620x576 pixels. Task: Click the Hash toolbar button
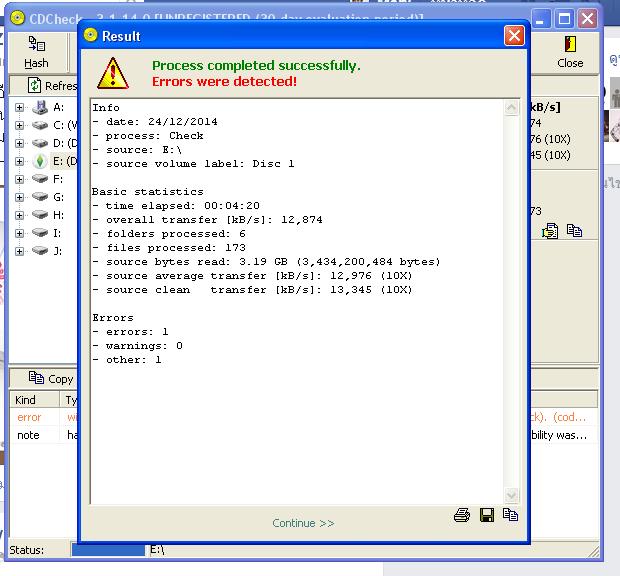coord(36,53)
